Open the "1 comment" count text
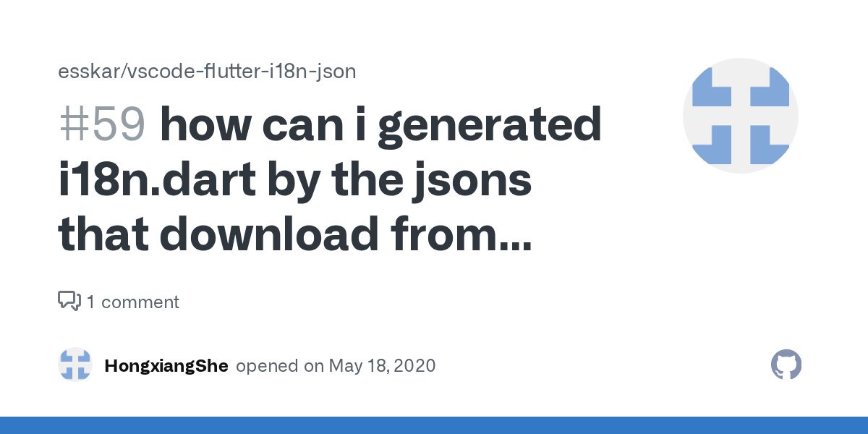Viewport: 868px width, 434px height. point(132,302)
